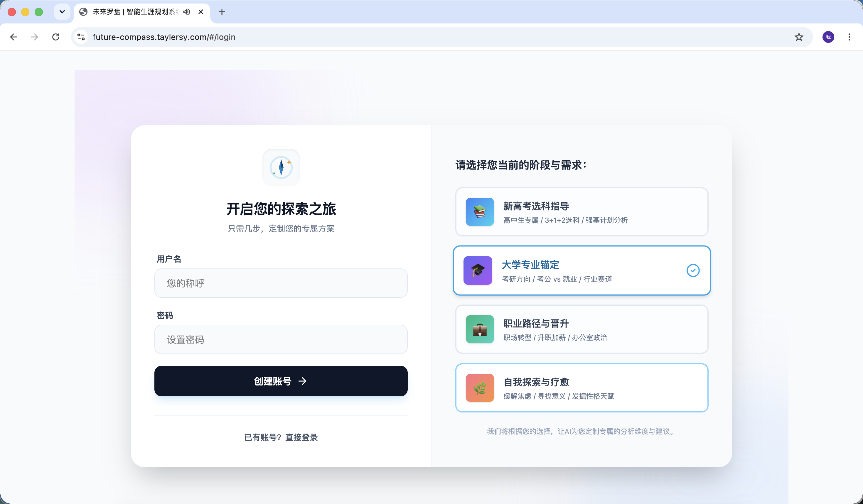Click the 密码 input field
Image resolution: width=863 pixels, height=504 pixels.
[x=281, y=339]
